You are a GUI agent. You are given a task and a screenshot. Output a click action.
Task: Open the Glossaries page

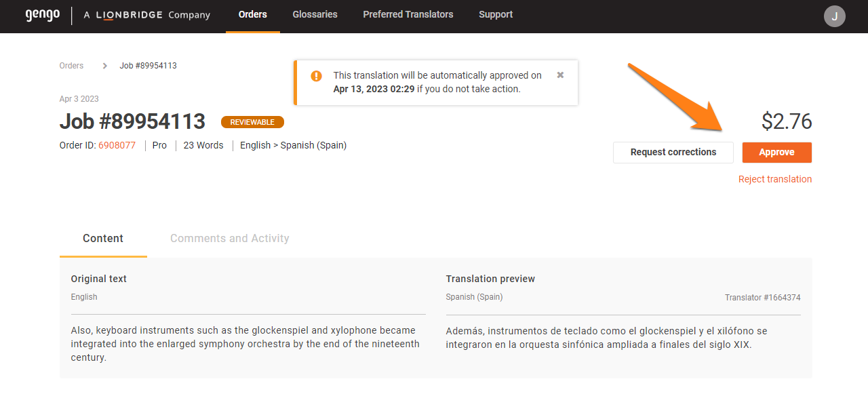pos(315,14)
